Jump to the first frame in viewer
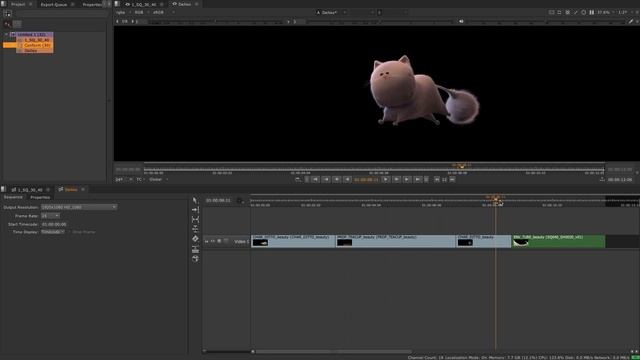Image resolution: width=640 pixels, height=360 pixels. 316,179
